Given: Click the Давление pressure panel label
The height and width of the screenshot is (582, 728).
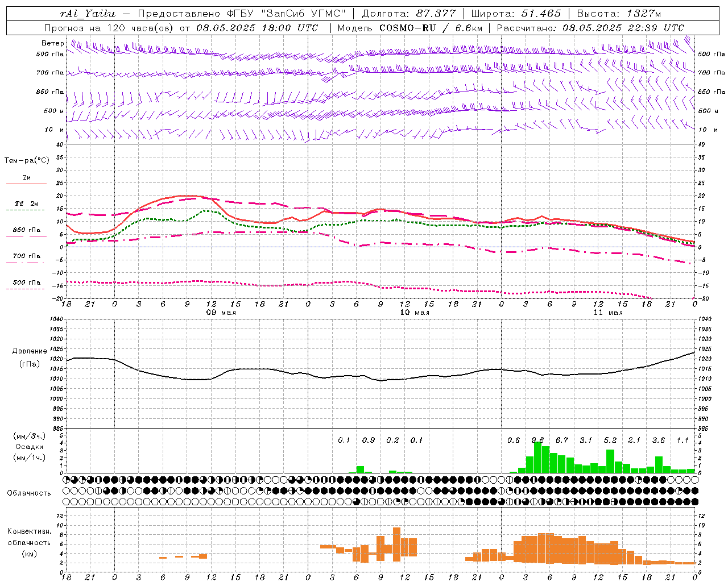Looking at the screenshot, I should [30, 351].
